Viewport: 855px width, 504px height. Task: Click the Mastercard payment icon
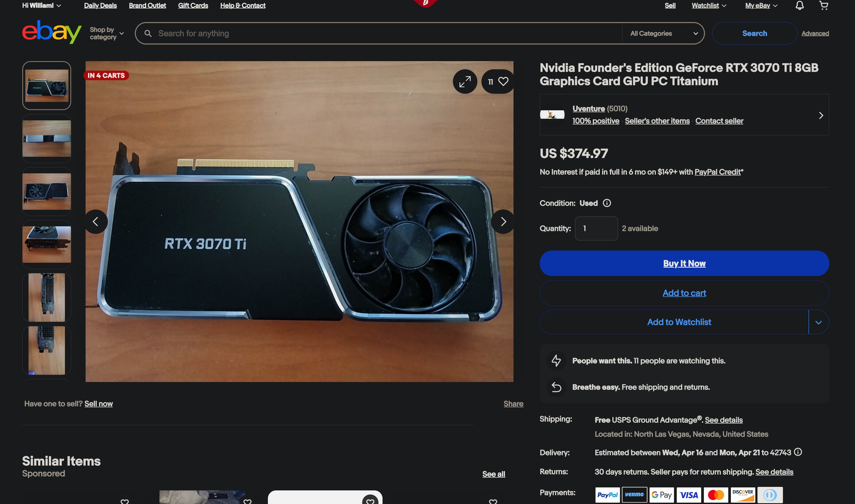tap(716, 495)
